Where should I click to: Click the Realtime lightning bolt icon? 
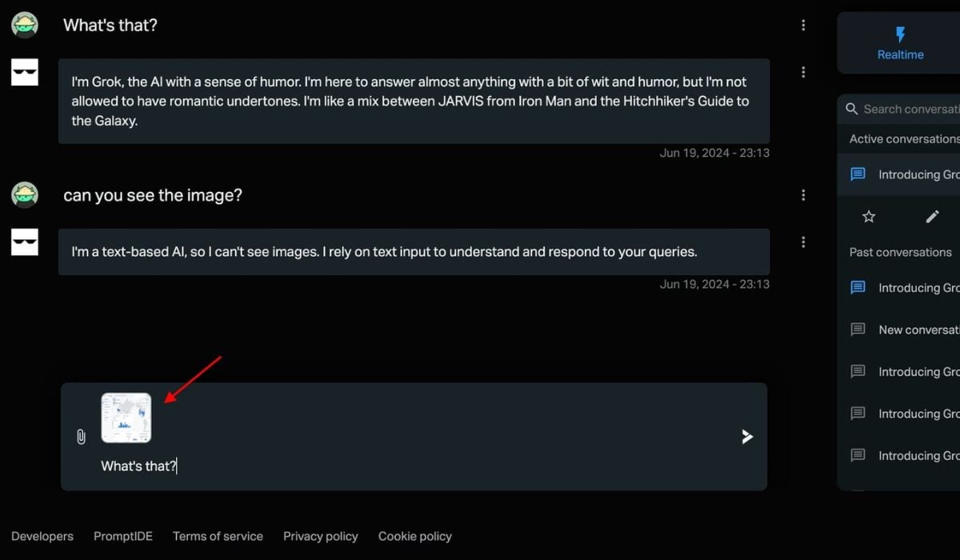click(x=900, y=34)
